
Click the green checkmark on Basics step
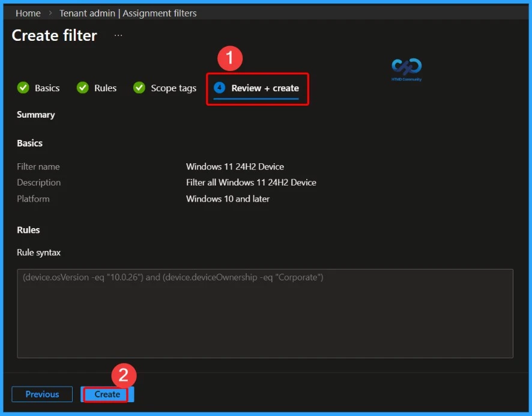point(23,88)
